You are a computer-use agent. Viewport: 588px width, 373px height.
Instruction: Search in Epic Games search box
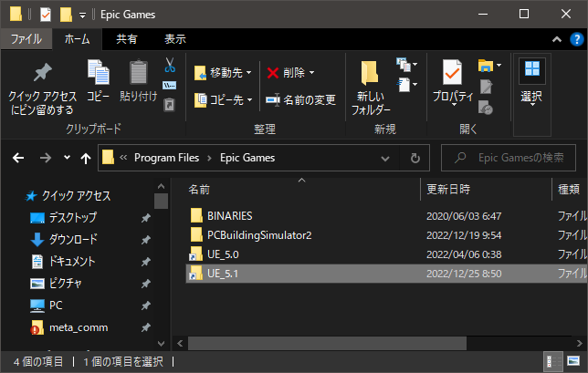pyautogui.click(x=509, y=158)
